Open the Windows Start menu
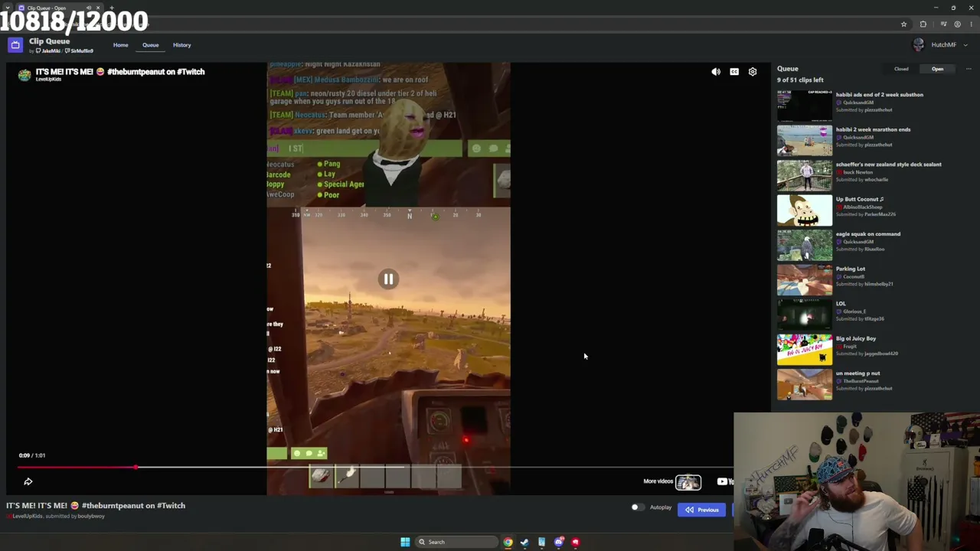The image size is (980, 551). point(405,542)
